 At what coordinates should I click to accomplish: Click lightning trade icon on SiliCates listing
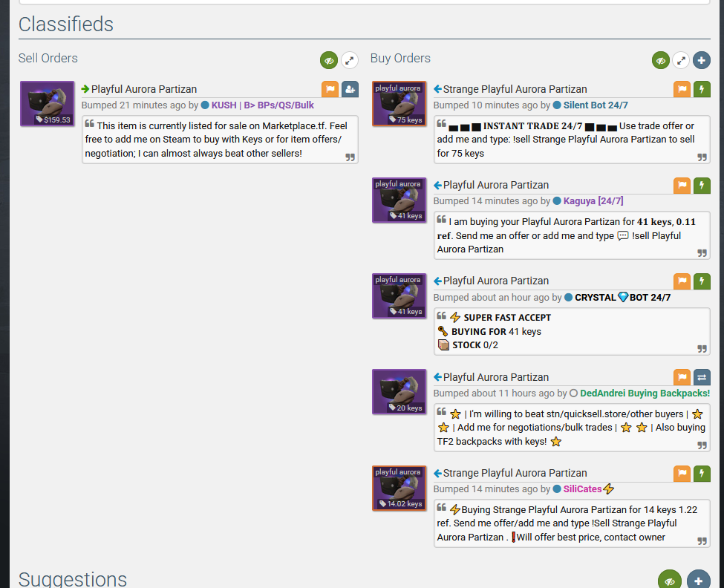point(702,473)
